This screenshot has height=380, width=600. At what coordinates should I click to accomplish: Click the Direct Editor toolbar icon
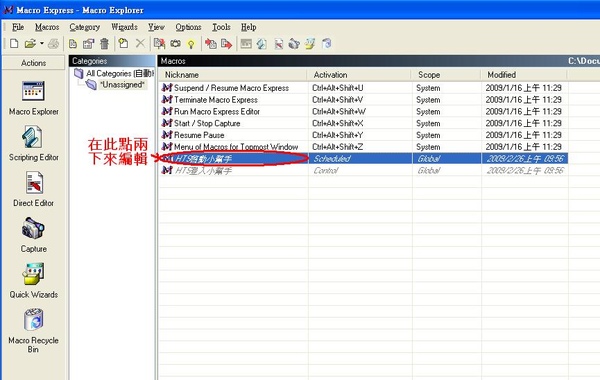point(279,44)
